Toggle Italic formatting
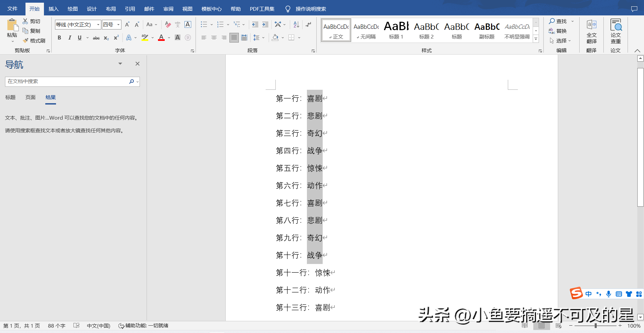Image resolution: width=644 pixels, height=333 pixels. click(x=69, y=38)
